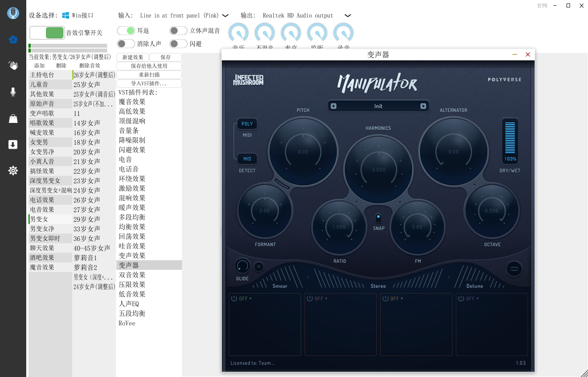This screenshot has width=588, height=377.
Task: Open the blue flower effects sidebar icon
Action: [x=13, y=40]
